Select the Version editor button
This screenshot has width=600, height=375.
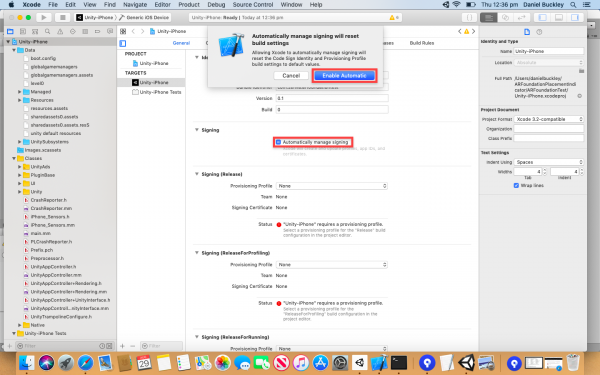pos(522,17)
